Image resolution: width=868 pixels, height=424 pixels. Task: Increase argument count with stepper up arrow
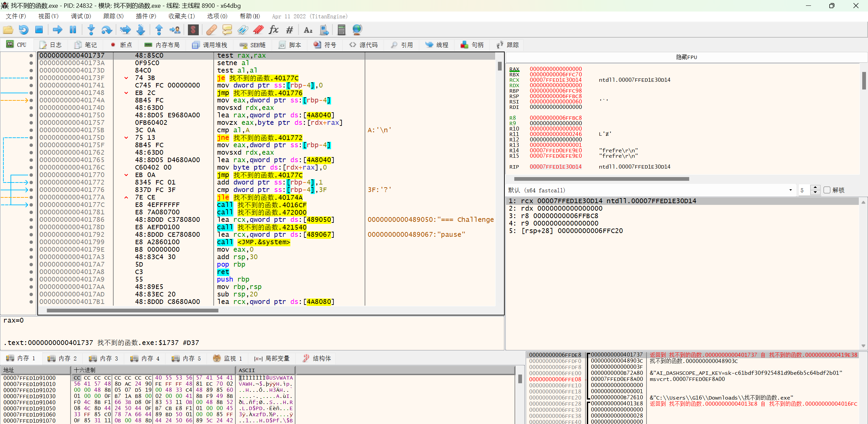[x=815, y=188]
